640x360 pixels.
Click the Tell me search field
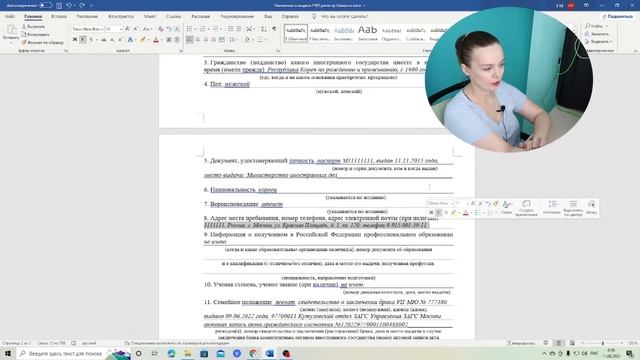pos(344,16)
